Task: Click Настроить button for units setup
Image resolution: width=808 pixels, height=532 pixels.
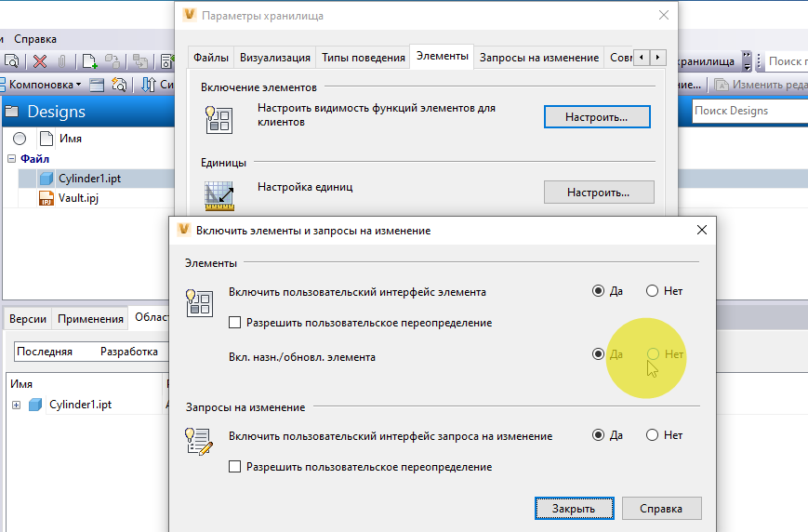Action: (x=599, y=193)
